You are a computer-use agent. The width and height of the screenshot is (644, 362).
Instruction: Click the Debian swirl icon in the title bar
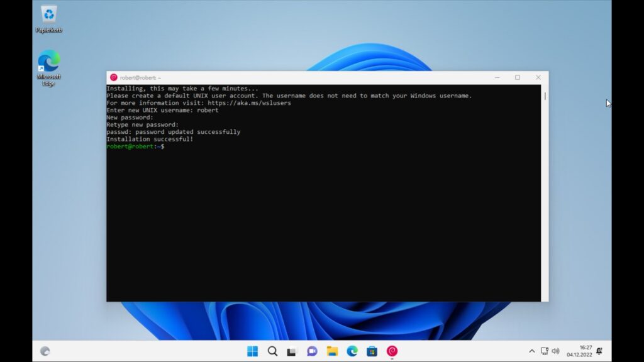[x=114, y=77]
